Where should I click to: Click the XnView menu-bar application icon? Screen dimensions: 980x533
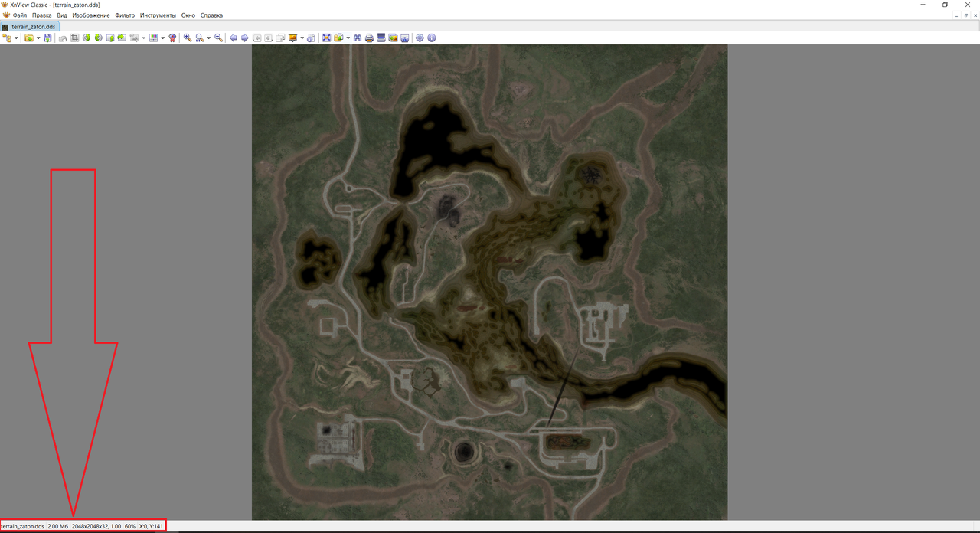[6, 15]
